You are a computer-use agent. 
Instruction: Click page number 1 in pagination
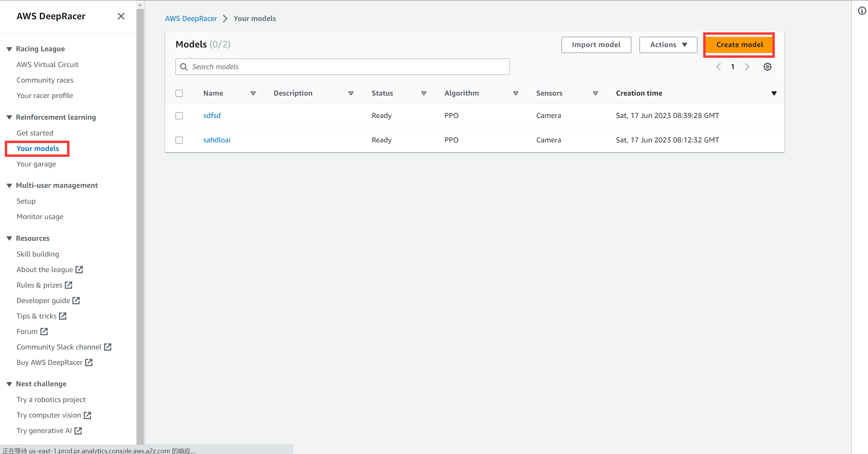click(733, 67)
